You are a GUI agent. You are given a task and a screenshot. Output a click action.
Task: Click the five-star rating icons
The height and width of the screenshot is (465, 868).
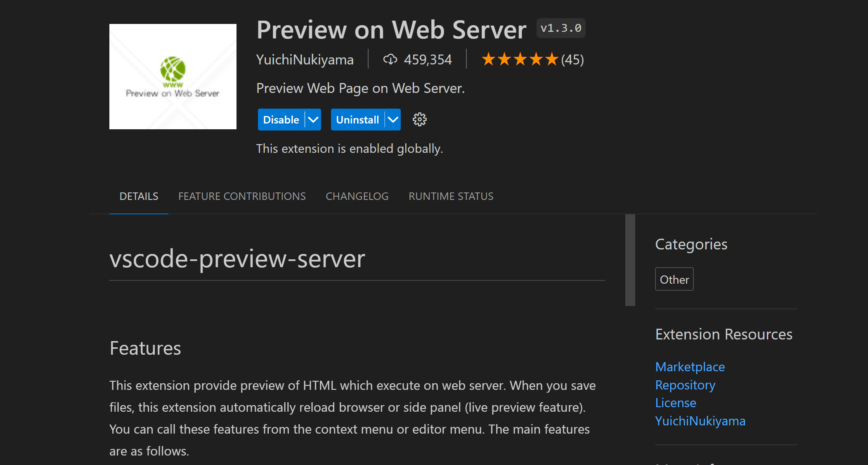[520, 59]
